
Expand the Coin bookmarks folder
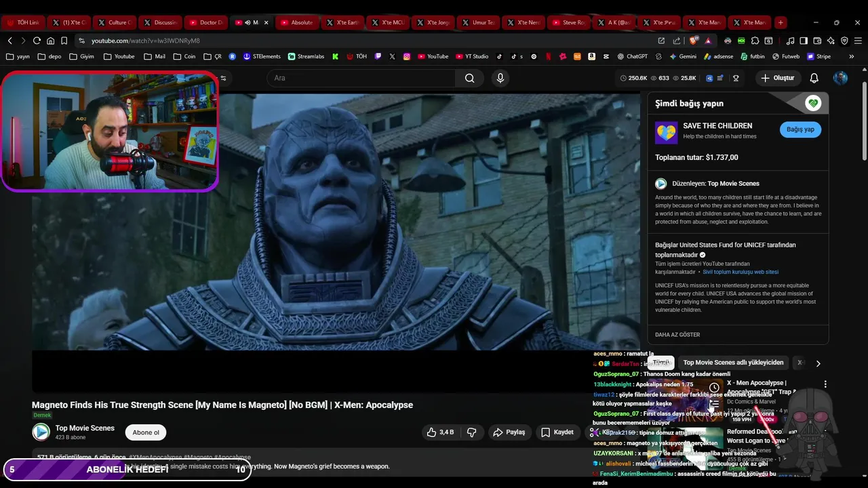184,56
